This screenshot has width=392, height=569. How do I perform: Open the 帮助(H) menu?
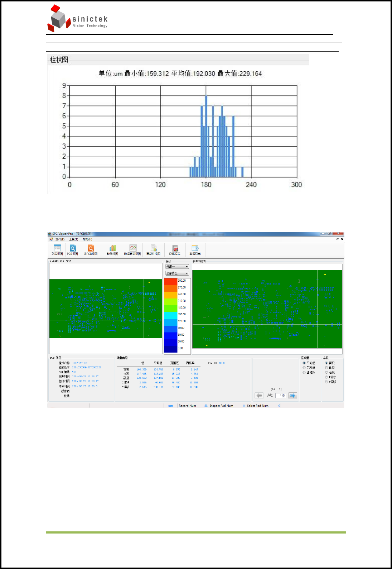click(x=87, y=239)
